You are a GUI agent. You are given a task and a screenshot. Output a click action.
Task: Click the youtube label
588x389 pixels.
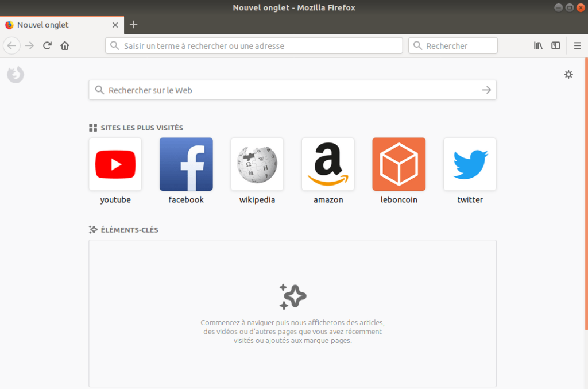(x=115, y=200)
